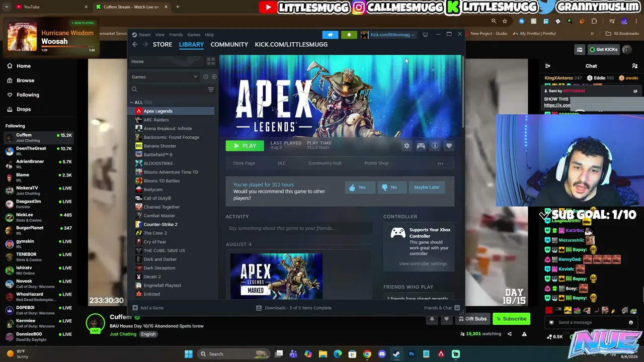Go forward with Steam forward arrow
Image resolution: width=644 pixels, height=362 pixels.
pyautogui.click(x=145, y=44)
